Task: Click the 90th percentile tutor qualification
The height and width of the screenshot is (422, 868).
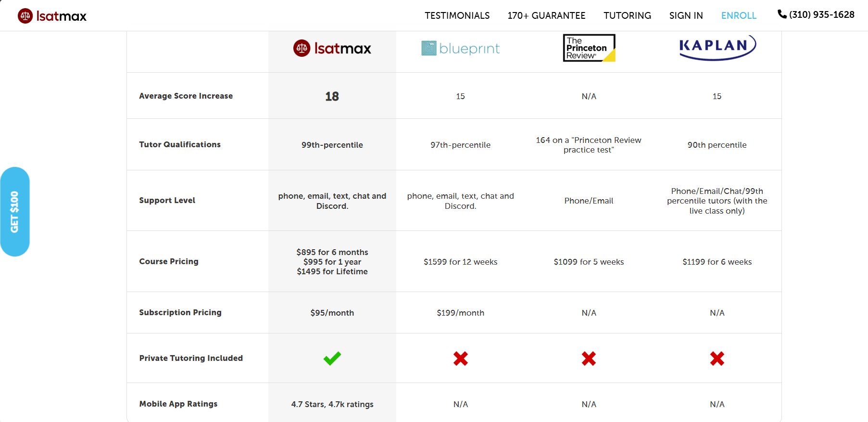Action: click(717, 145)
